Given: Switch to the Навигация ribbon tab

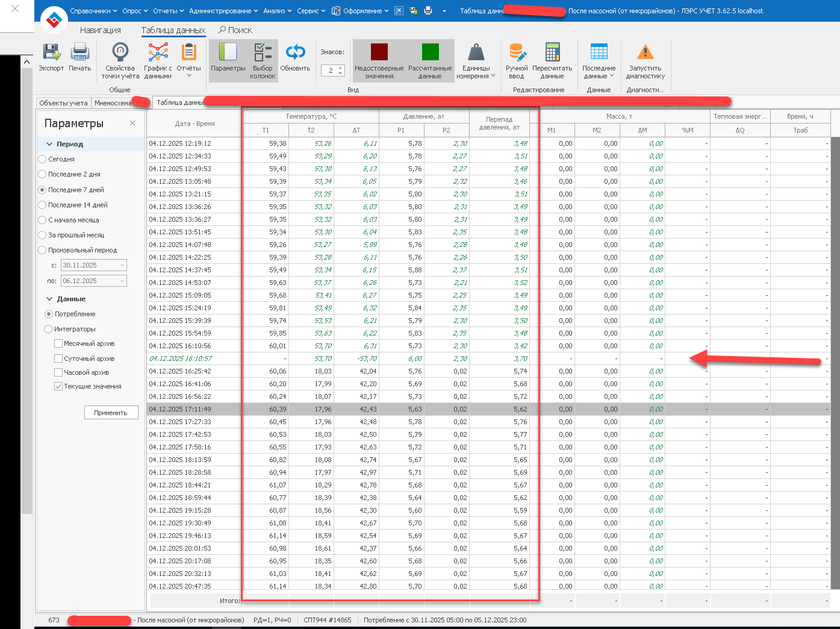Looking at the screenshot, I should [x=101, y=30].
